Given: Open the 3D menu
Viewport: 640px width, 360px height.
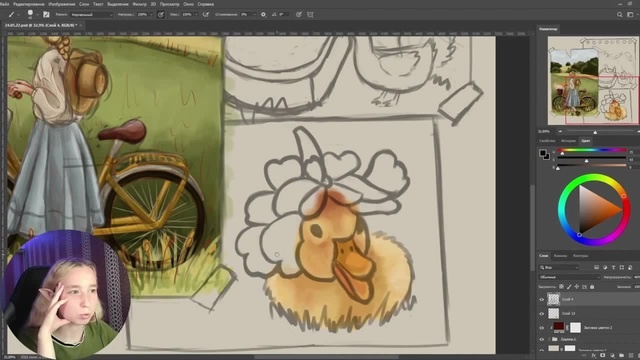Looking at the screenshot, I should click(x=153, y=4).
